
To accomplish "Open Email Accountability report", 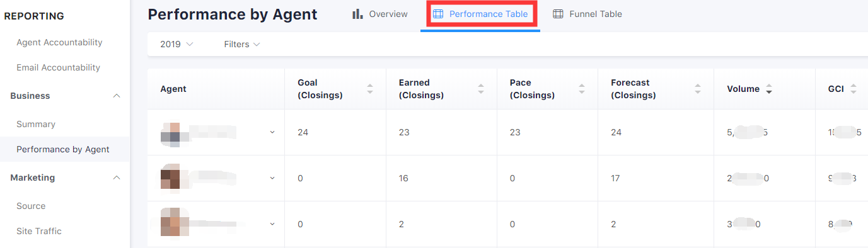I will click(58, 67).
